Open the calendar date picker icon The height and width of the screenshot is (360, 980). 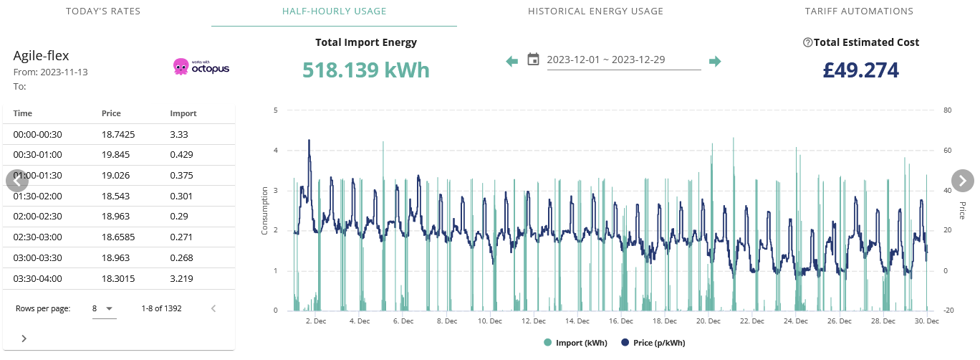click(533, 60)
